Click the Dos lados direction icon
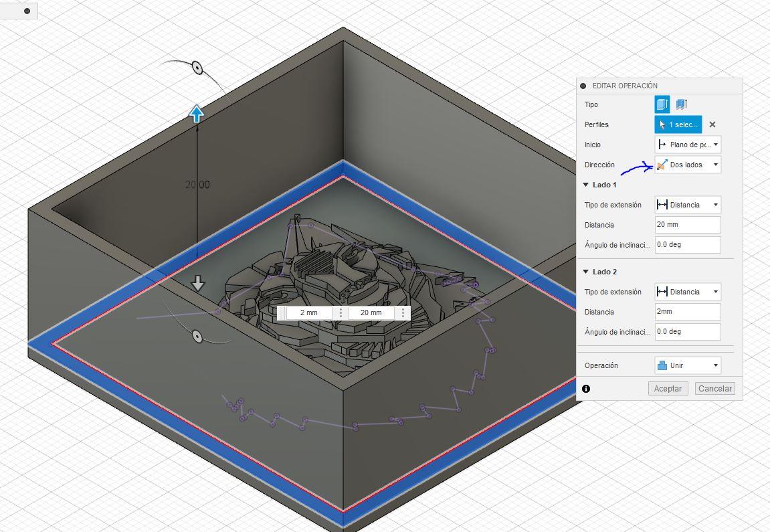Screen dimensions: 770x532 [x=662, y=165]
